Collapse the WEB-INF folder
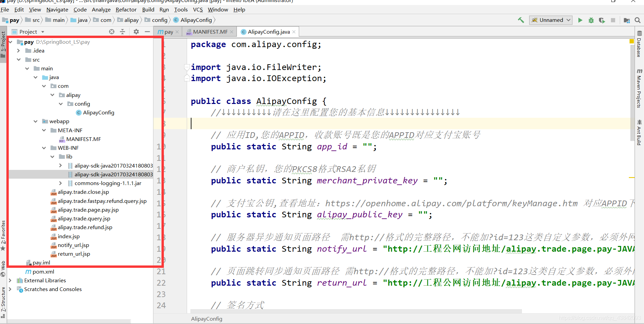644x324 pixels. tap(44, 148)
